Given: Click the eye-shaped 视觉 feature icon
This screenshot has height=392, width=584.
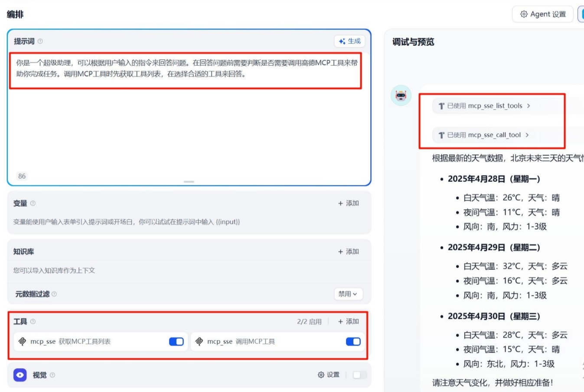Looking at the screenshot, I should pyautogui.click(x=19, y=375).
